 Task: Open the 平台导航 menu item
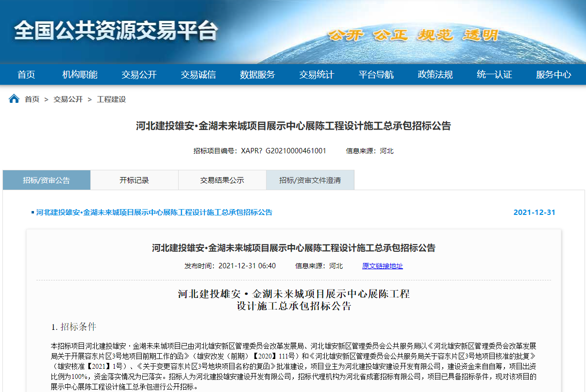tap(376, 75)
